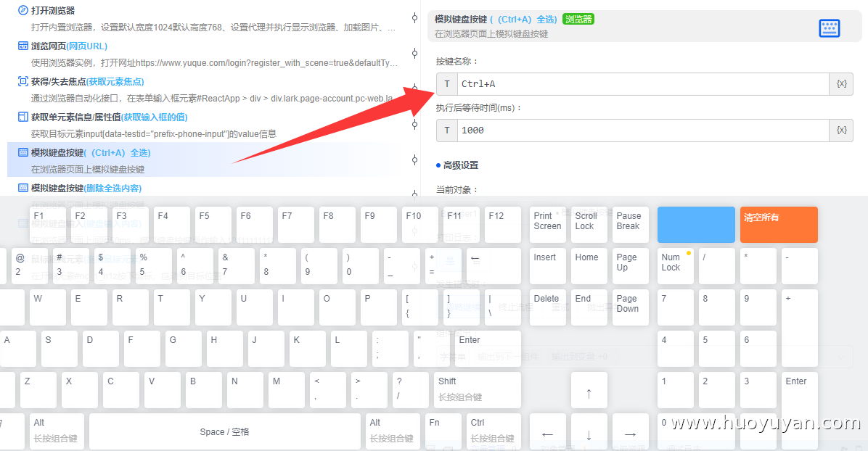The width and height of the screenshot is (868, 451).
Task: Click the 获取单元素信息/属性值 step icon
Action: point(23,117)
